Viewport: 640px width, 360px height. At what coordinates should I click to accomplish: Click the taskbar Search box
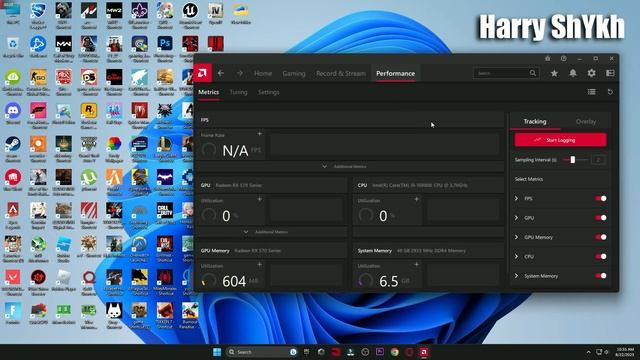coord(261,352)
